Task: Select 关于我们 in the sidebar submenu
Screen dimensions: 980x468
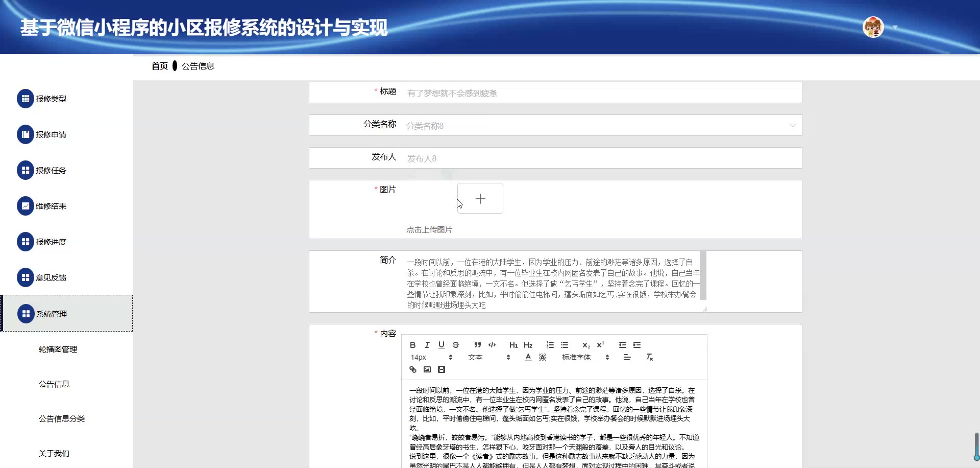Action: pyautogui.click(x=54, y=454)
